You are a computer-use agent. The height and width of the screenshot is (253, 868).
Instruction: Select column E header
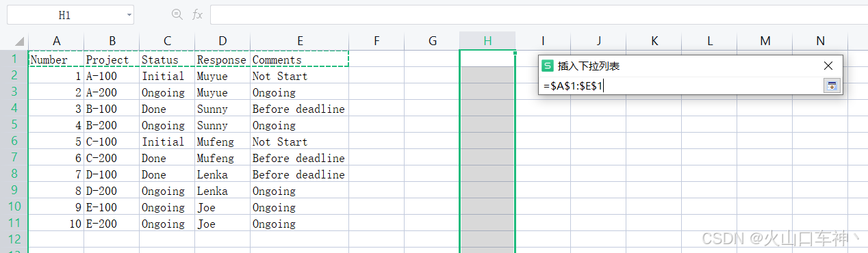(300, 41)
